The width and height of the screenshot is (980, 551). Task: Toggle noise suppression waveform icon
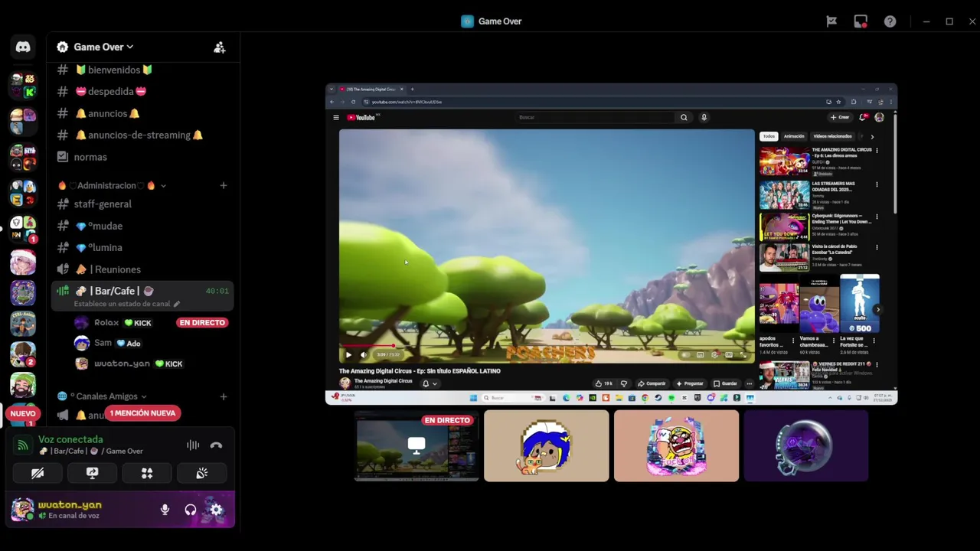[193, 445]
